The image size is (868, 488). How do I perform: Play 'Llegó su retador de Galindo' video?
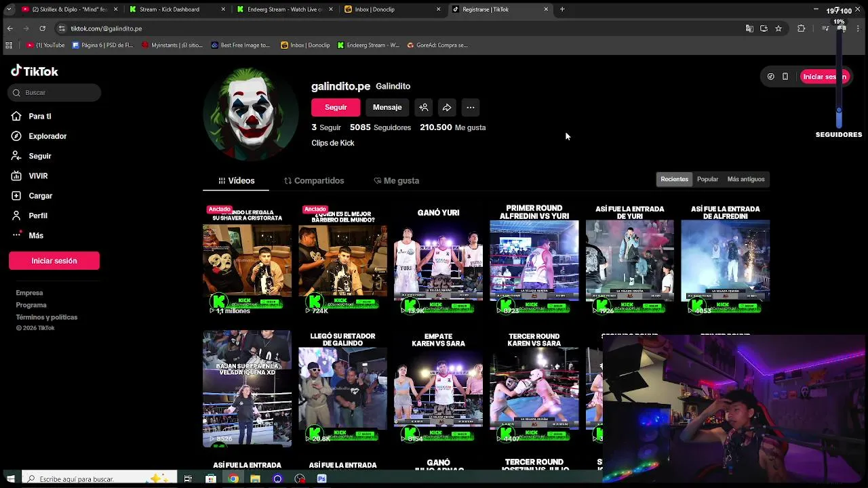[x=342, y=388]
